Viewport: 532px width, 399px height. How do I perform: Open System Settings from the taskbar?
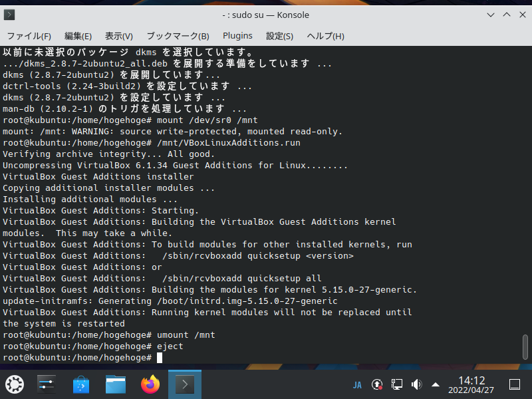click(x=47, y=384)
